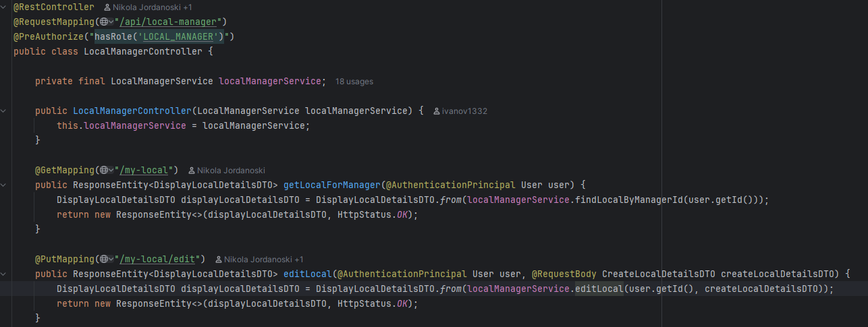Click the person icon next to ivanov1332
Screen dimensions: 868x327
pyautogui.click(x=437, y=111)
